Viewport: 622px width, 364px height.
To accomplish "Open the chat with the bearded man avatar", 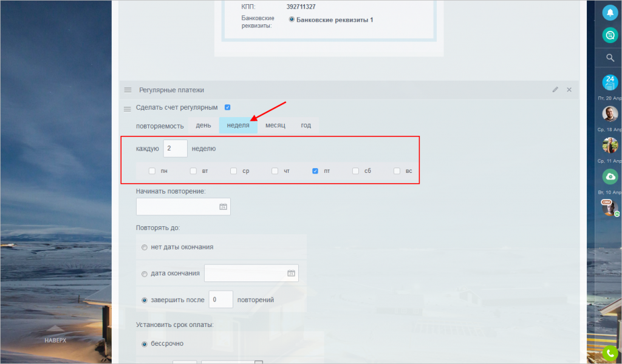I will click(610, 114).
